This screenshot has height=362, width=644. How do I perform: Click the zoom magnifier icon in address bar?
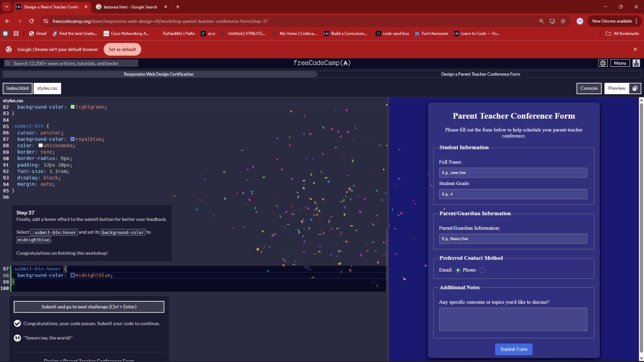(541, 21)
